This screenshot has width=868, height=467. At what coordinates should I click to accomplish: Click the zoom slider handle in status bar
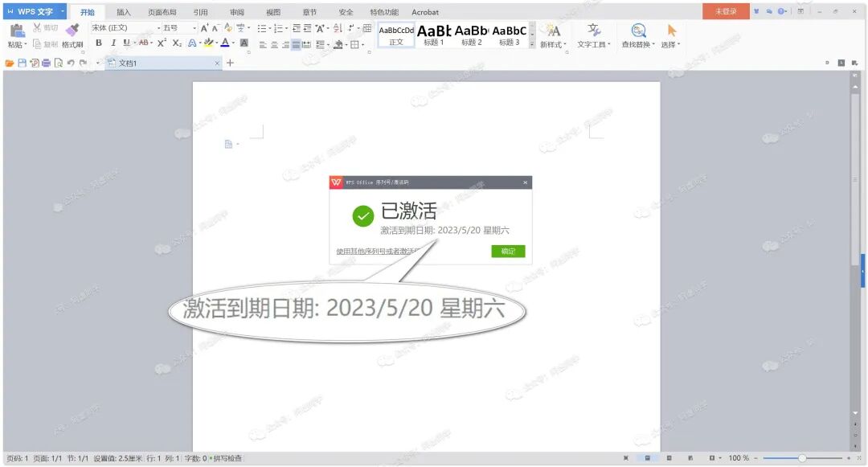point(801,458)
